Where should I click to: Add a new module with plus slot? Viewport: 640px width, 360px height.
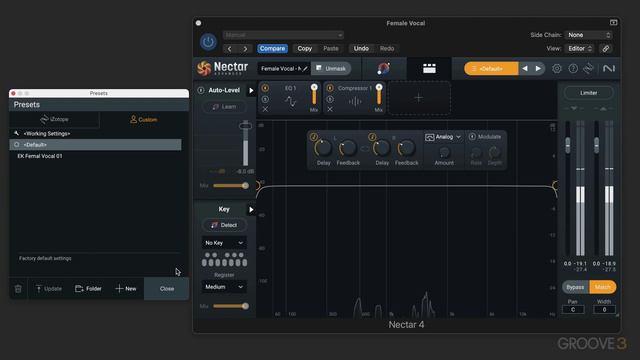pos(419,98)
